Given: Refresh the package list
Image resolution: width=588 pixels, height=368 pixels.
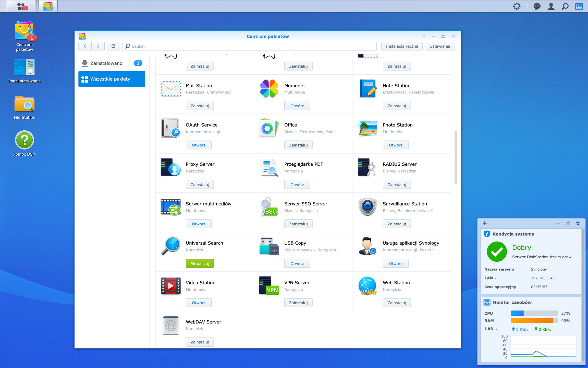Looking at the screenshot, I should 113,46.
